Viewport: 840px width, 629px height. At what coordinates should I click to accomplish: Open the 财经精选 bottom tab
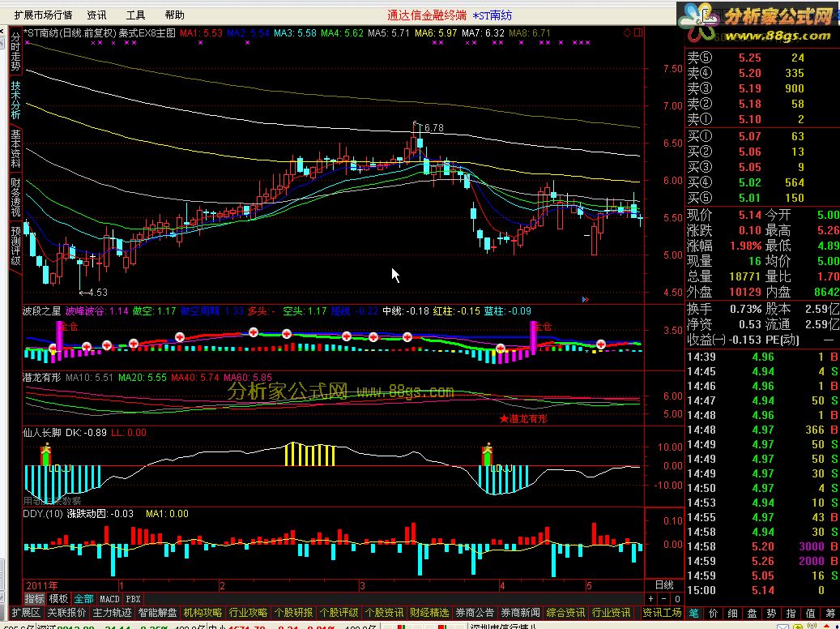[x=429, y=613]
